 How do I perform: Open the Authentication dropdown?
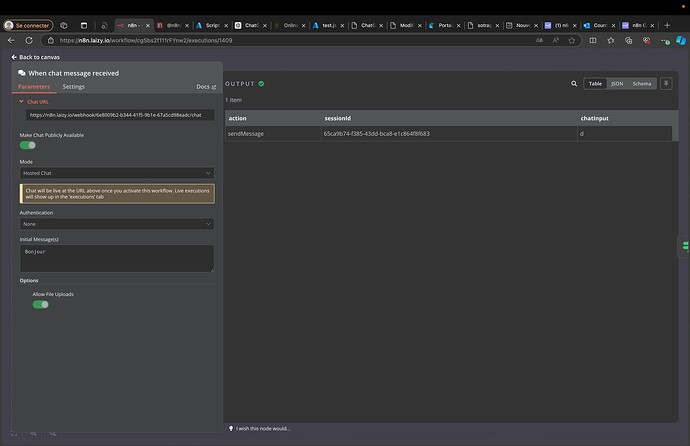pos(117,224)
